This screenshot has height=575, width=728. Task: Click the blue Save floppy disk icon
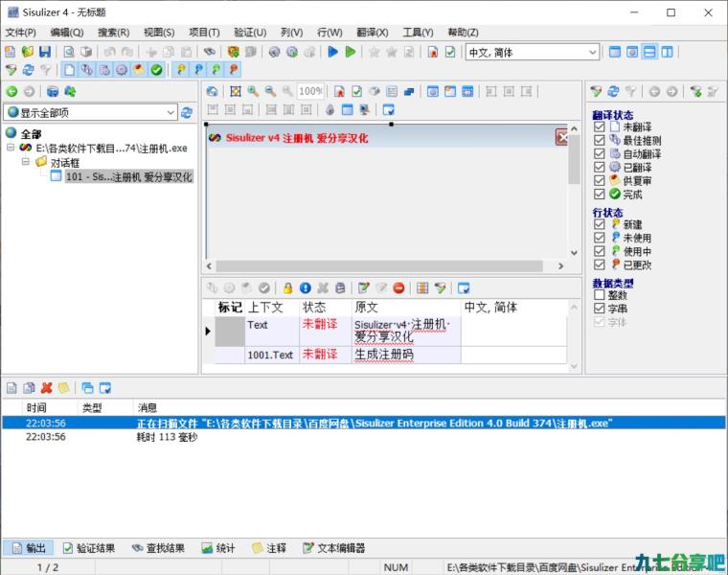click(x=45, y=52)
